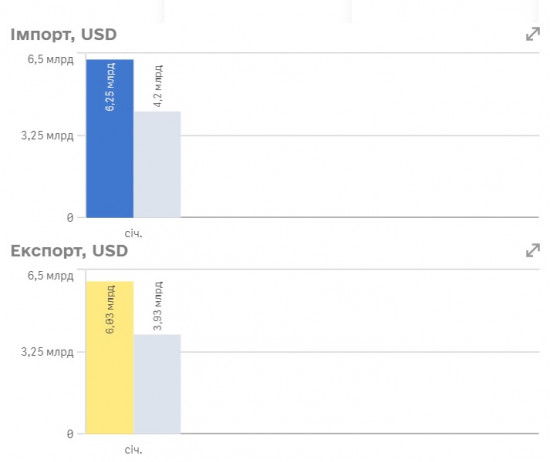Click the 0 axis label on import chart

pyautogui.click(x=70, y=218)
